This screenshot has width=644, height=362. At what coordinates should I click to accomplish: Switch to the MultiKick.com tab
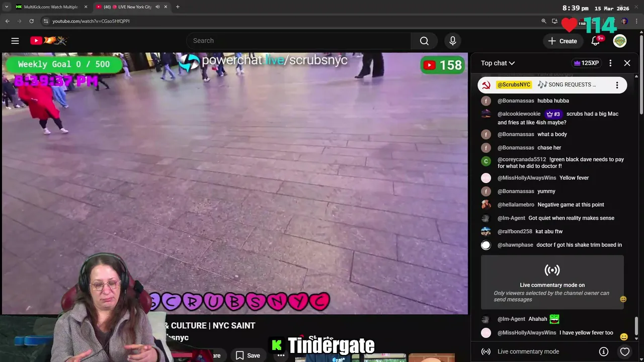(x=50, y=7)
